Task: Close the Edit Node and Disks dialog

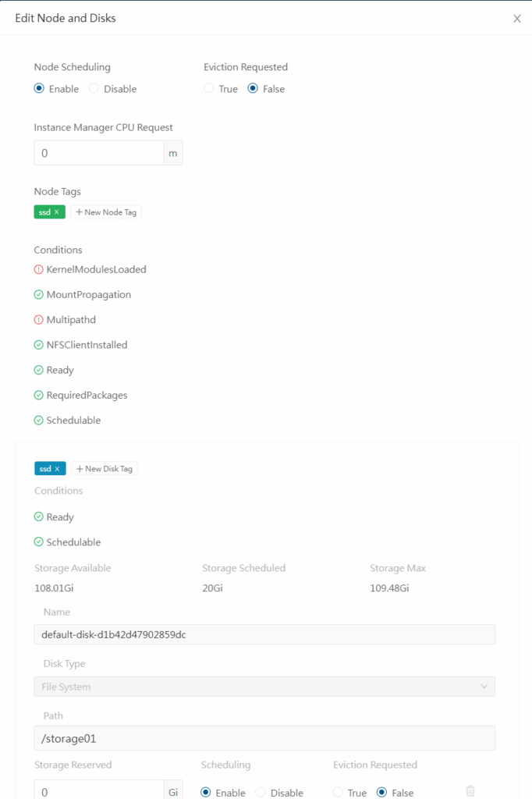Action: point(516,19)
